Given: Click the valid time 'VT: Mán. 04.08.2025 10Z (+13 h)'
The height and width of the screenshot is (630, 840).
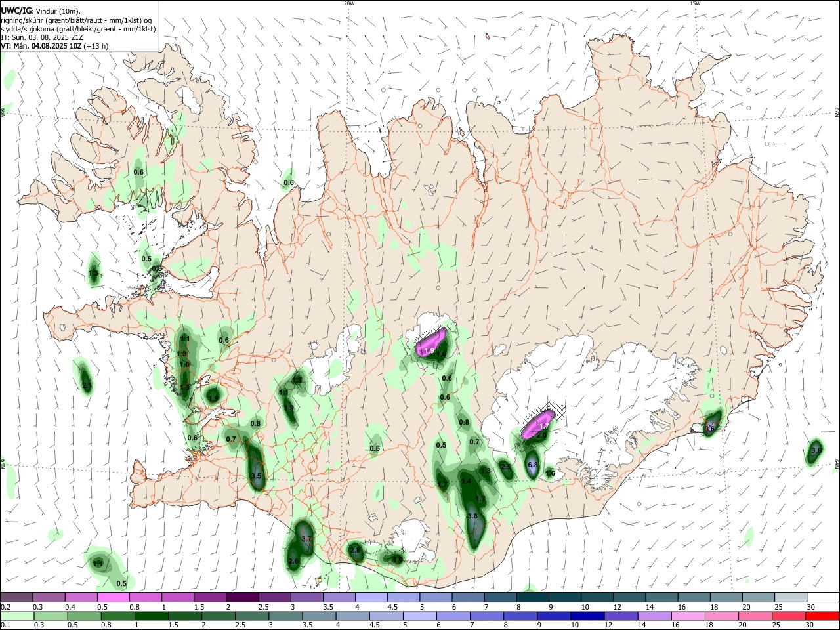Looking at the screenshot, I should point(54,46).
